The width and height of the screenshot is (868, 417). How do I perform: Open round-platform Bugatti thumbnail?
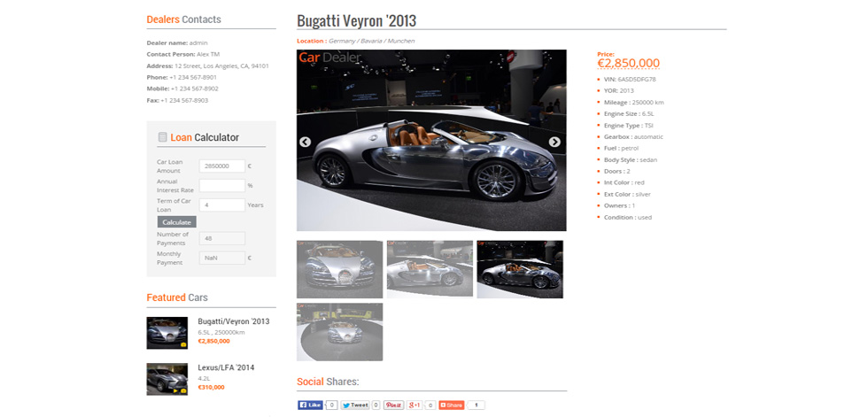click(339, 332)
